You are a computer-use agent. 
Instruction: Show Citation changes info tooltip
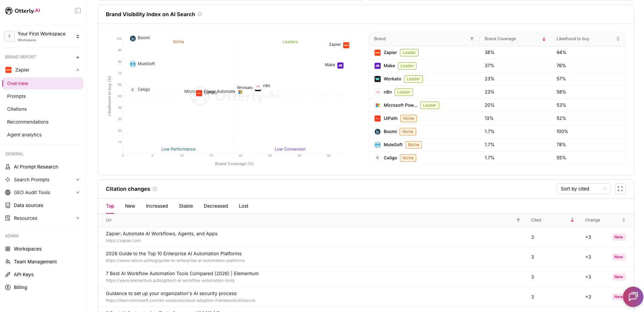coord(155,189)
